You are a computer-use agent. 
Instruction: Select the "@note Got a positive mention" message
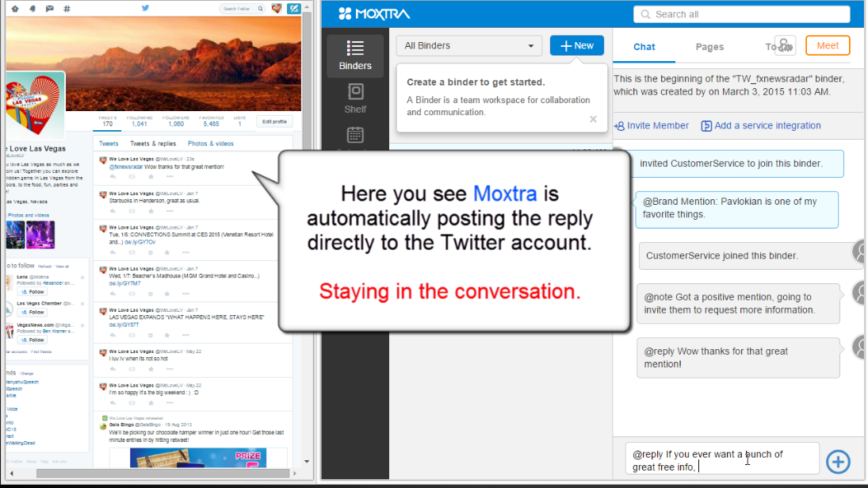pyautogui.click(x=738, y=304)
